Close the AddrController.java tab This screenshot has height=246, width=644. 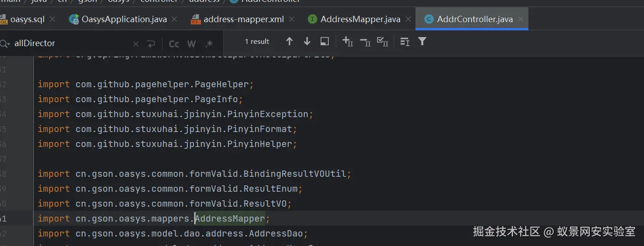click(x=521, y=19)
